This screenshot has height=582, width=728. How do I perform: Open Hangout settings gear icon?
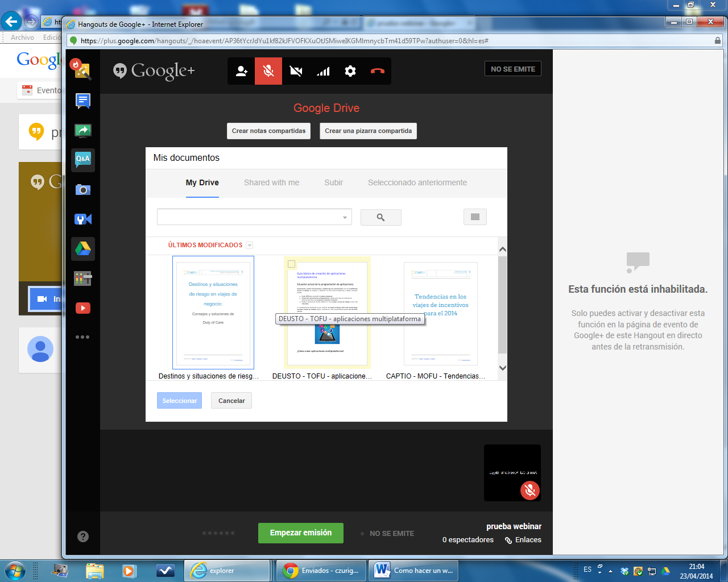click(x=350, y=71)
